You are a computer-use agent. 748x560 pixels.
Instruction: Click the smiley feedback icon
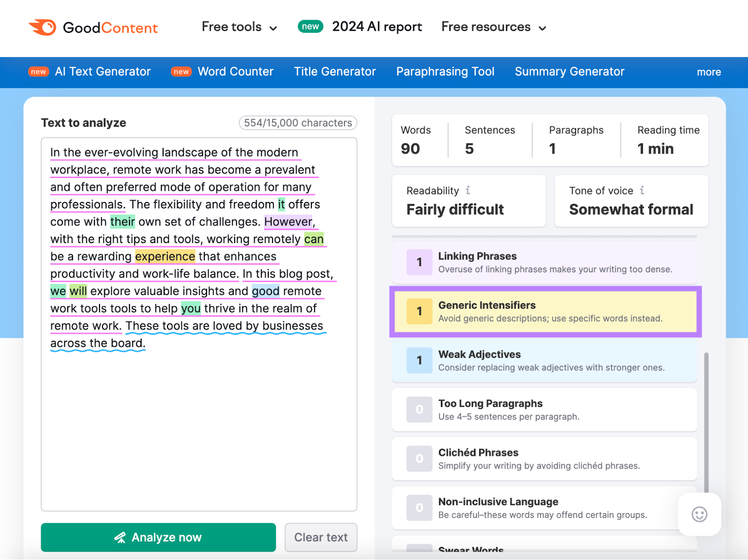(x=699, y=515)
